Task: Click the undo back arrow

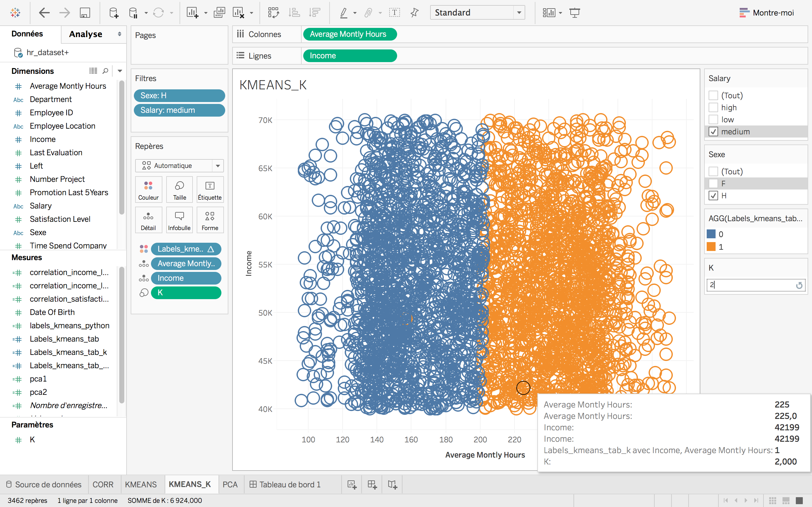Action: pos(44,13)
